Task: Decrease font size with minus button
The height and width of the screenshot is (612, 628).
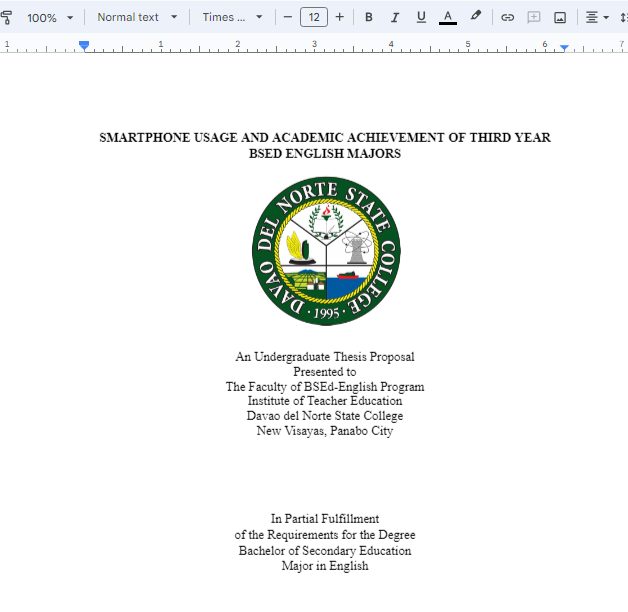Action: tap(288, 17)
